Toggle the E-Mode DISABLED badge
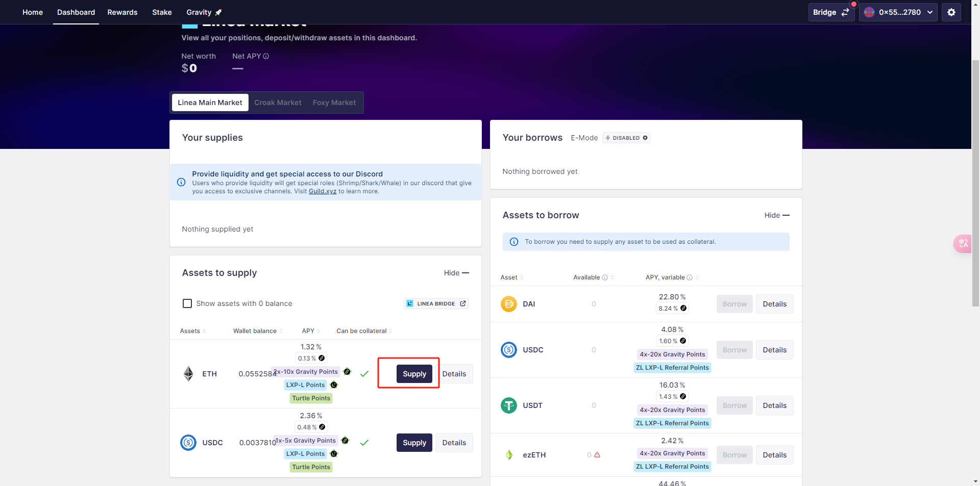This screenshot has height=486, width=980. click(x=626, y=138)
